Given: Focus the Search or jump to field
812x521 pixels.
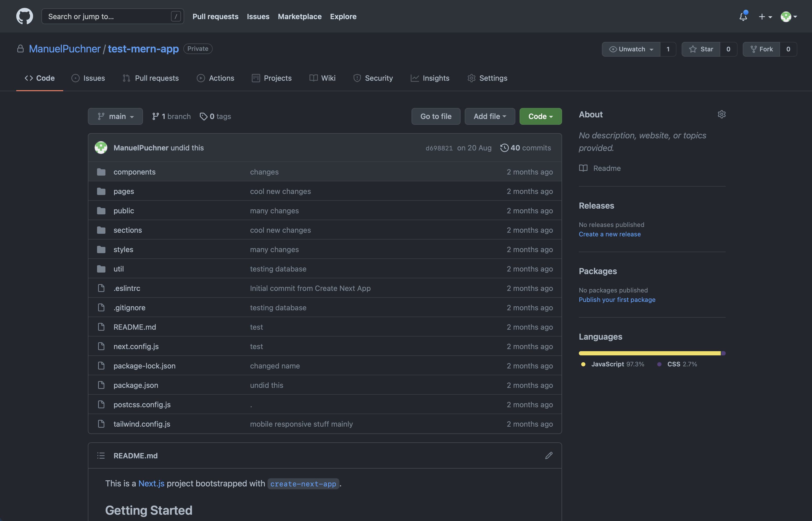Looking at the screenshot, I should point(108,16).
